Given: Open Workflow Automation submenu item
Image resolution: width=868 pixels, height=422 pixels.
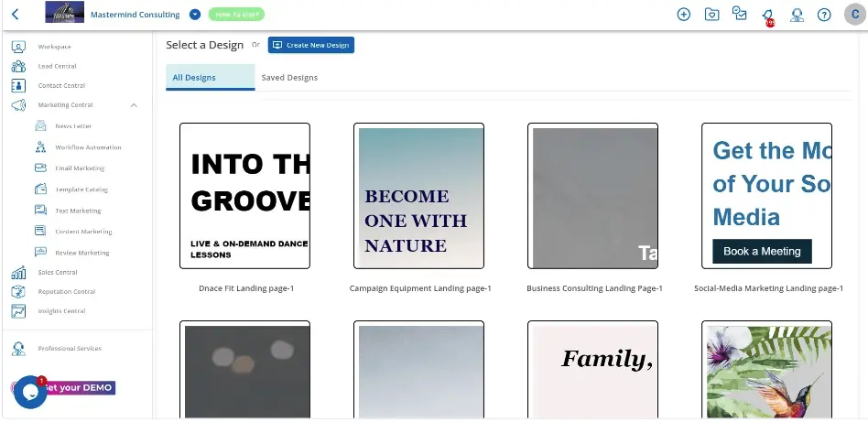Looking at the screenshot, I should (x=88, y=147).
